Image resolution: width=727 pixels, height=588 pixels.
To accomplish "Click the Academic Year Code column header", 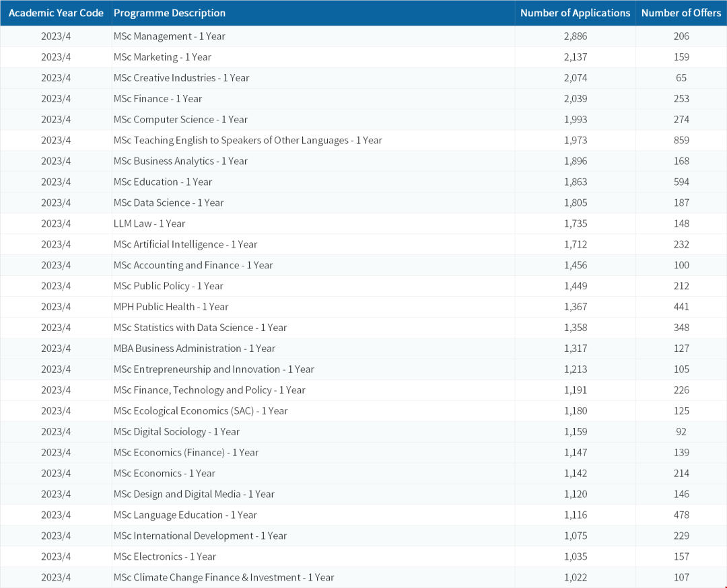I will [56, 13].
